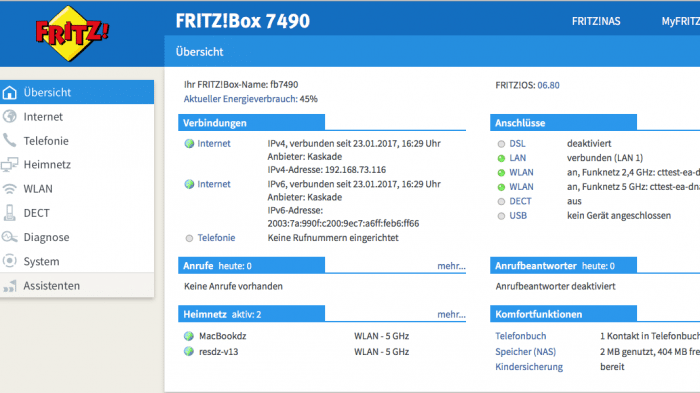Click the Anrufe section header

click(x=251, y=265)
